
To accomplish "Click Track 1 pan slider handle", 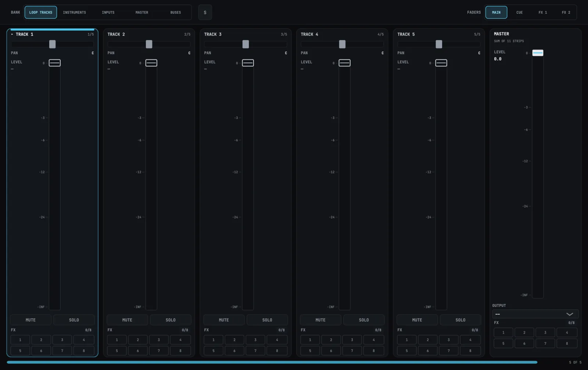I will [53, 44].
